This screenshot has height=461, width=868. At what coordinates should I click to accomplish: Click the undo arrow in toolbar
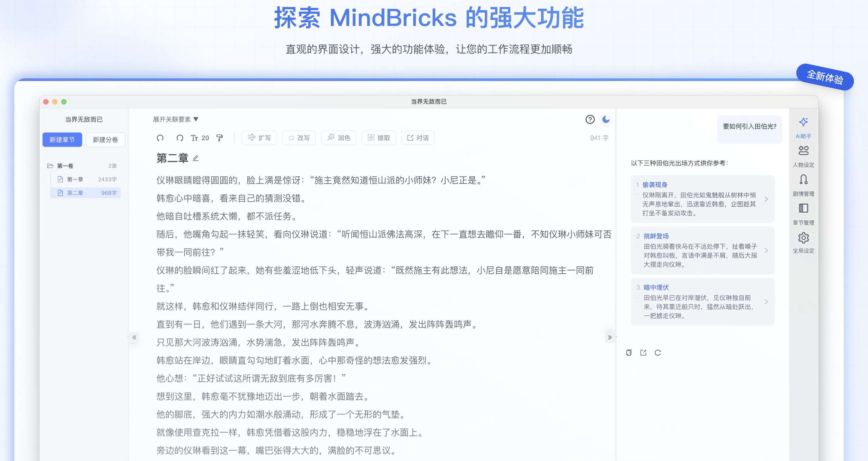coord(161,138)
